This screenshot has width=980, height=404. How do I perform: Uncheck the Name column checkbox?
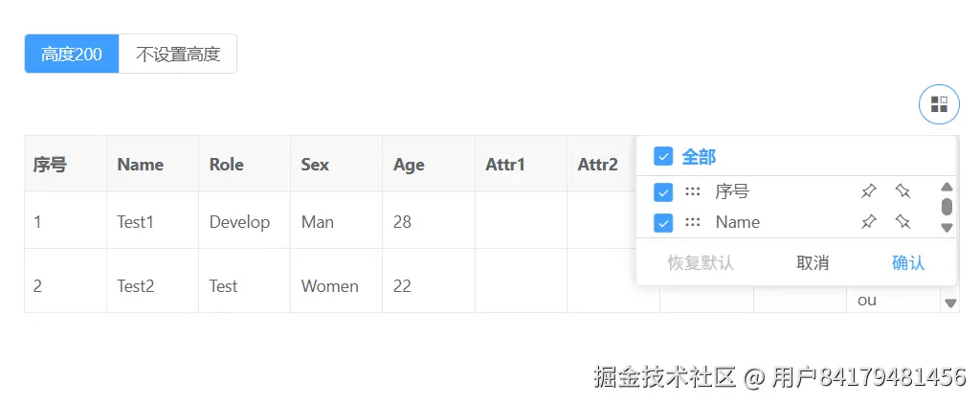tap(662, 222)
